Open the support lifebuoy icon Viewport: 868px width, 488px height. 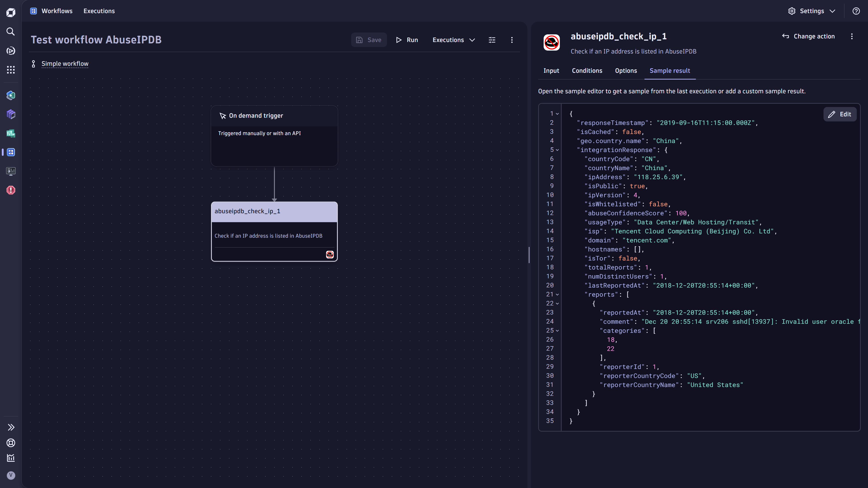point(11,443)
